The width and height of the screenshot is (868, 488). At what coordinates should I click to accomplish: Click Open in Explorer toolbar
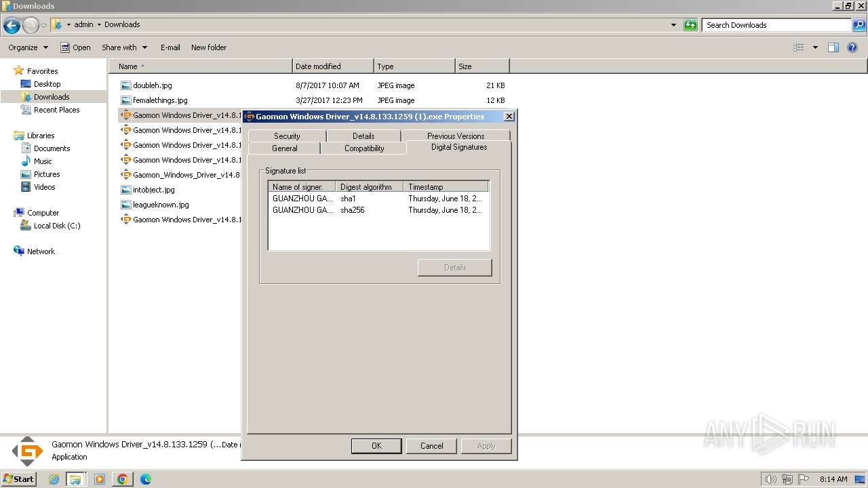75,47
